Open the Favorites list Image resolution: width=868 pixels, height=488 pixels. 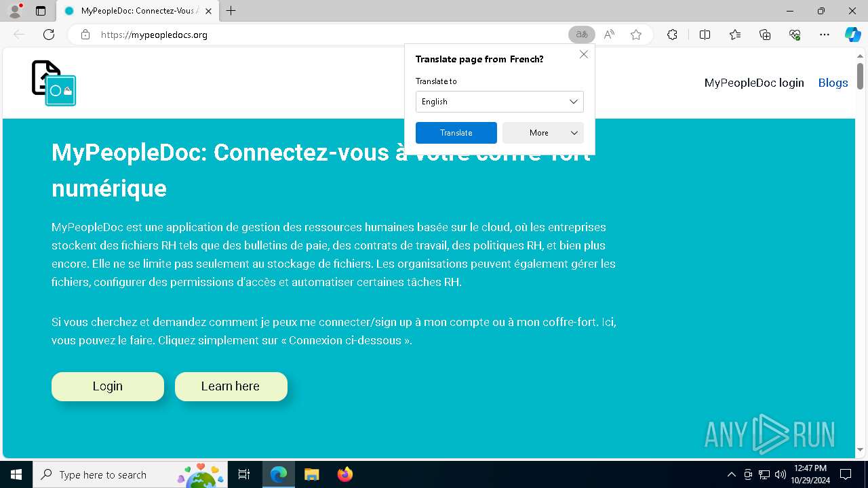(735, 35)
